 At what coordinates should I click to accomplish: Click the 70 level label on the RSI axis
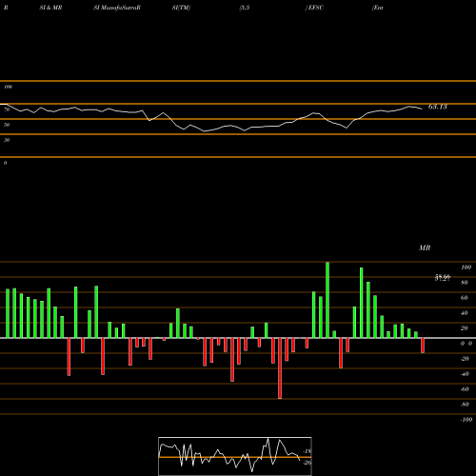click(x=7, y=109)
